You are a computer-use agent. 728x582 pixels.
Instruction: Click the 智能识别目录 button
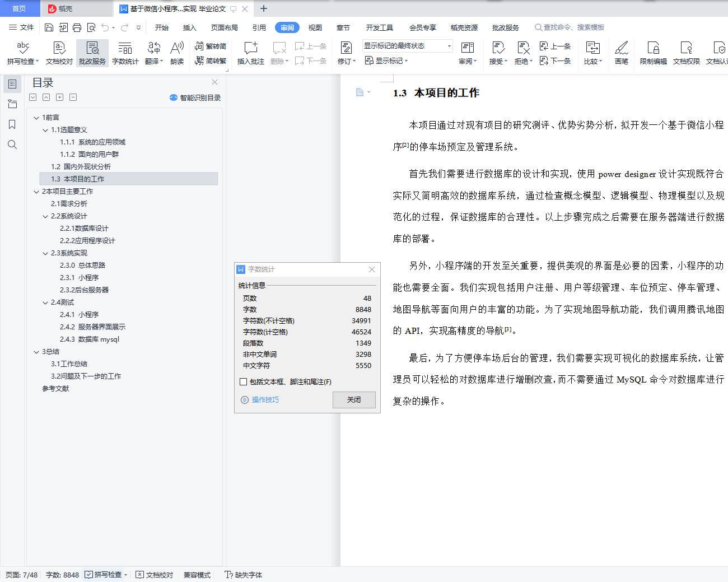(x=195, y=97)
